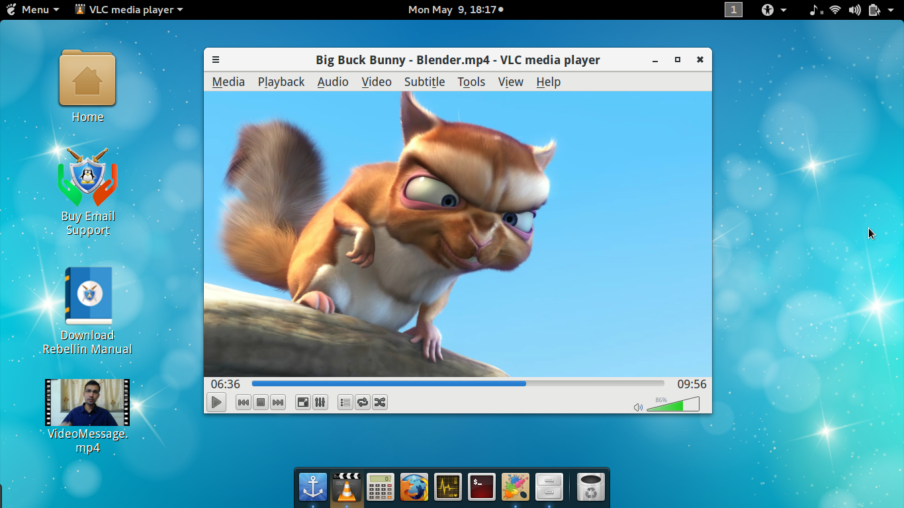This screenshot has height=508, width=904.
Task: Open the Tools menu
Action: pos(471,82)
